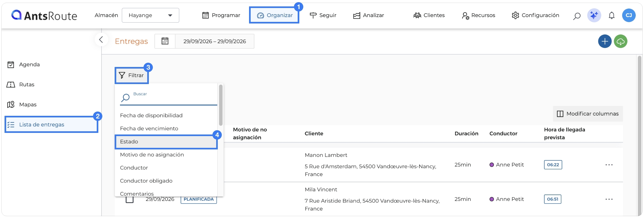Click the page vertical scrollbar
This screenshot has width=644, height=218.
click(639, 135)
